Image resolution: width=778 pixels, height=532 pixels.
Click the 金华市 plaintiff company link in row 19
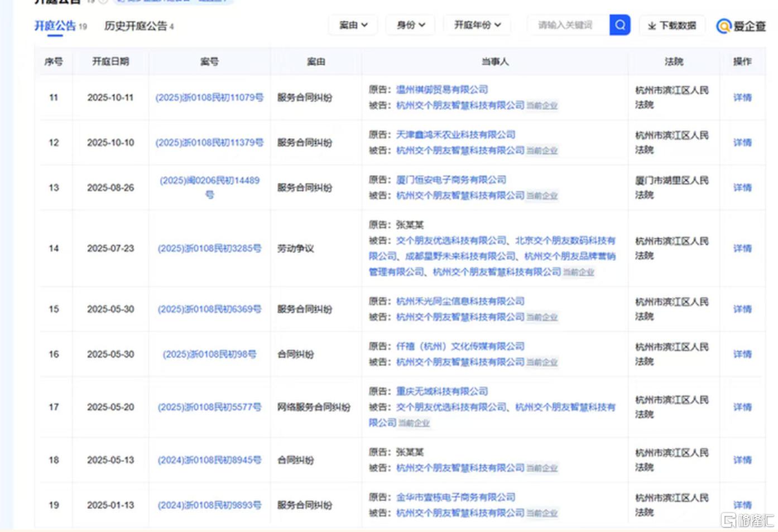pyautogui.click(x=455, y=497)
